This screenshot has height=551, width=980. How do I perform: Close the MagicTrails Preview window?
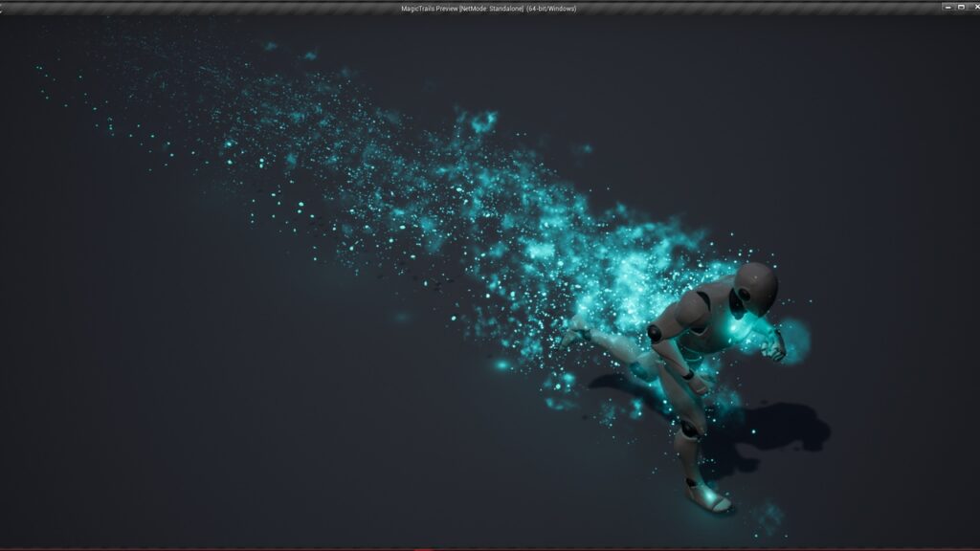click(x=973, y=7)
